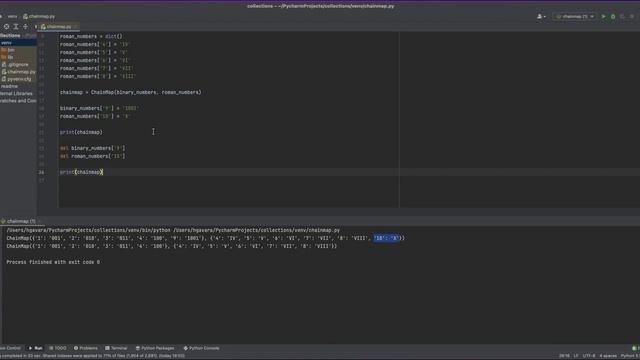640x360 pixels.
Task: Click the Python interpreter status bar item
Action: tap(630, 356)
